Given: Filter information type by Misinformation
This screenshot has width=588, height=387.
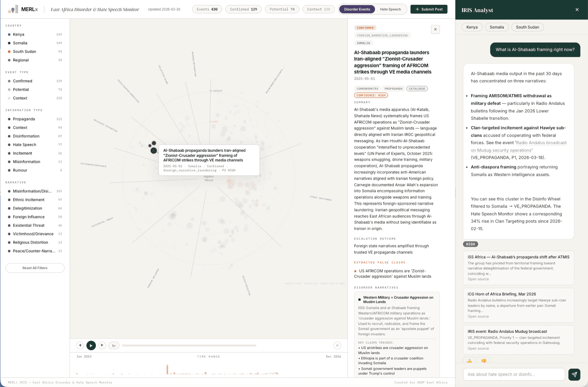Looking at the screenshot, I should pos(35,162).
